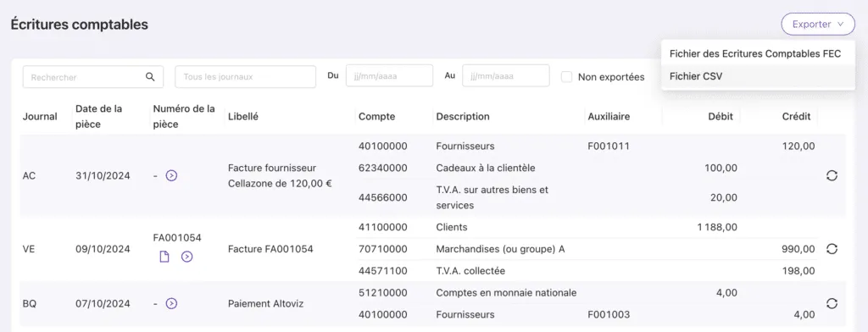The width and height of the screenshot is (868, 332).
Task: Select the Cadeaux à la clientèle description
Action: (x=486, y=168)
